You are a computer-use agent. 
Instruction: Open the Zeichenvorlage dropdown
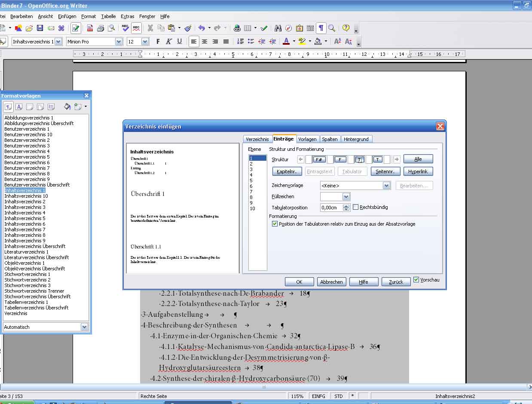tap(386, 186)
